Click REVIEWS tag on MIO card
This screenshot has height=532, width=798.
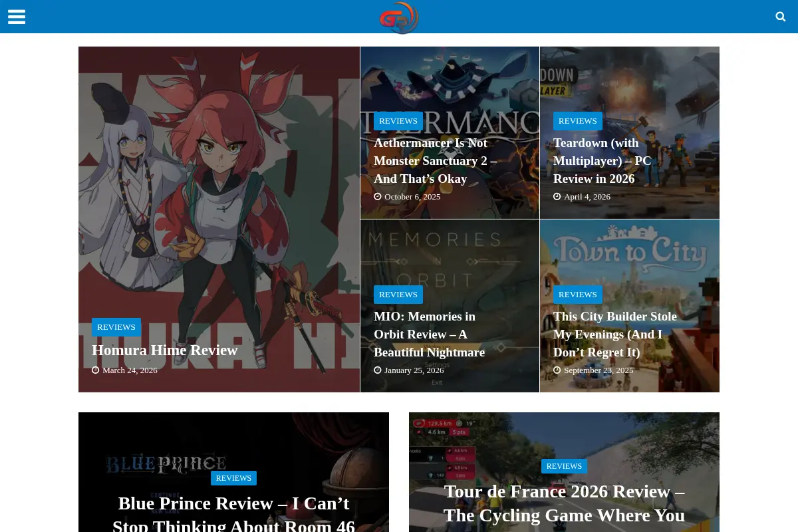click(398, 295)
